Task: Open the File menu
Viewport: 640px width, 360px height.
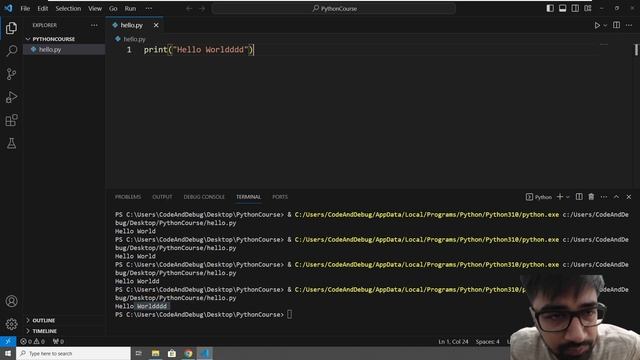Action: (25, 9)
